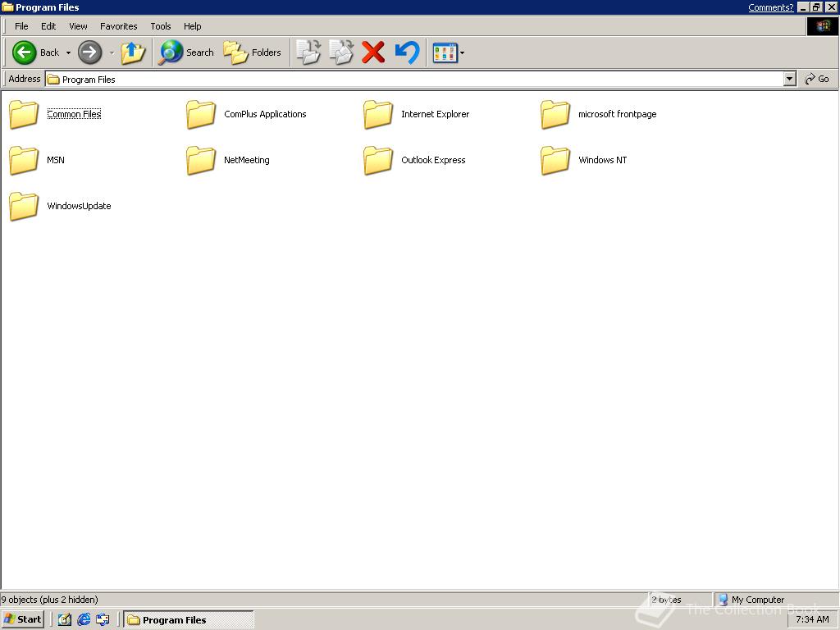The height and width of the screenshot is (630, 840).
Task: Select the Windows NT folder icon
Action: 555,160
